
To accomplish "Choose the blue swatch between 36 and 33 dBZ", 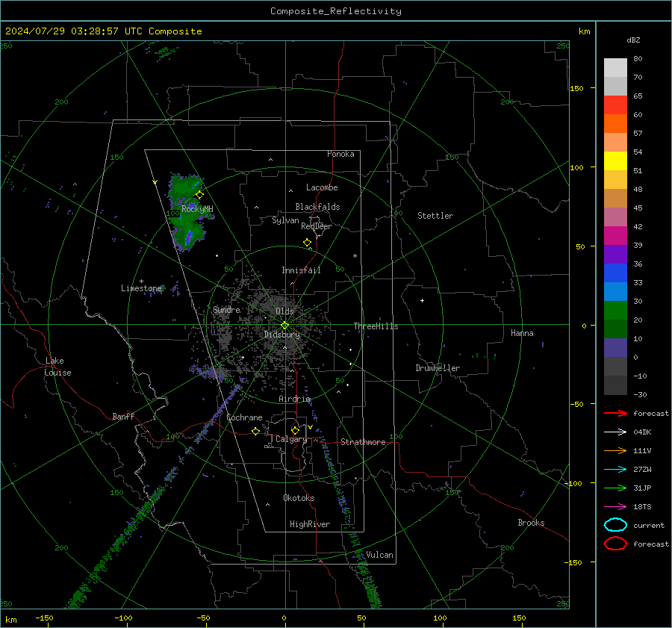I will 615,273.
